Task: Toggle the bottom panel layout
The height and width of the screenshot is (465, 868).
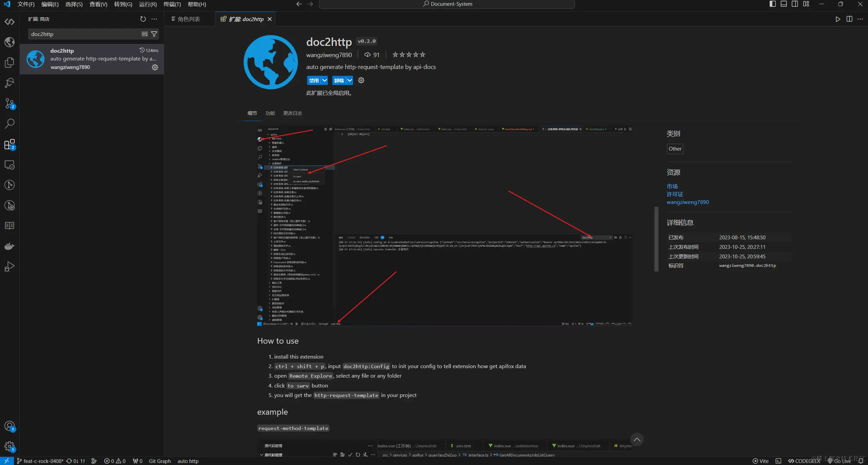Action: [784, 4]
